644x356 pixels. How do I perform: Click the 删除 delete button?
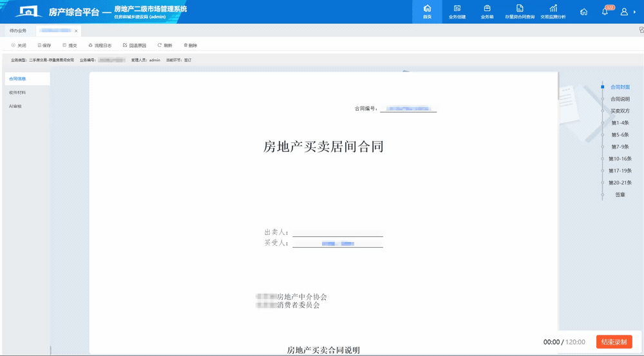click(x=190, y=46)
